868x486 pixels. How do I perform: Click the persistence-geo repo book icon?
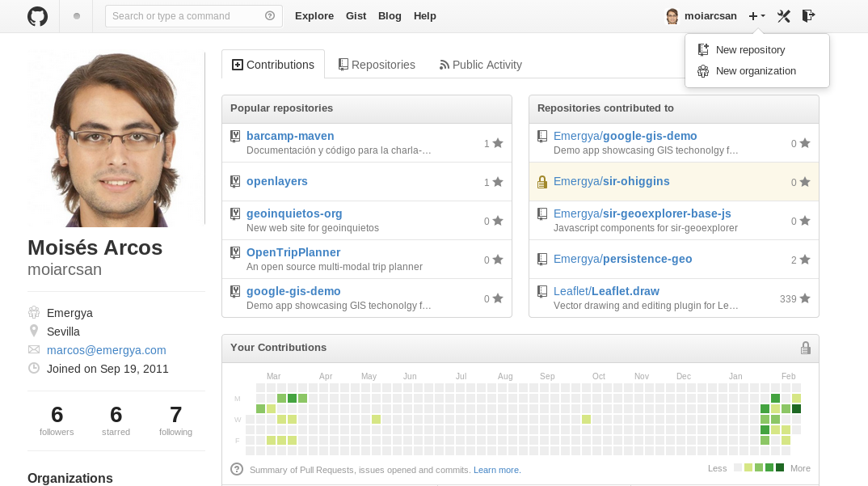point(542,260)
